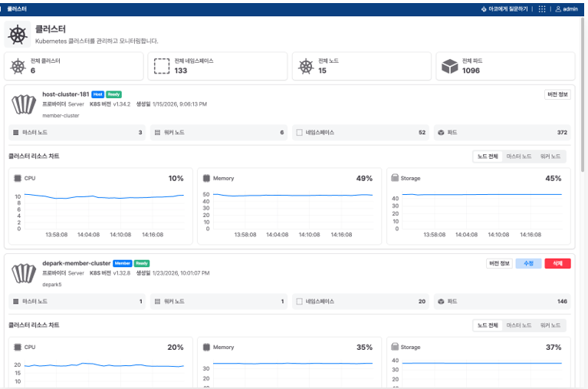Click the 전체 파드 cube icon

[450, 67]
